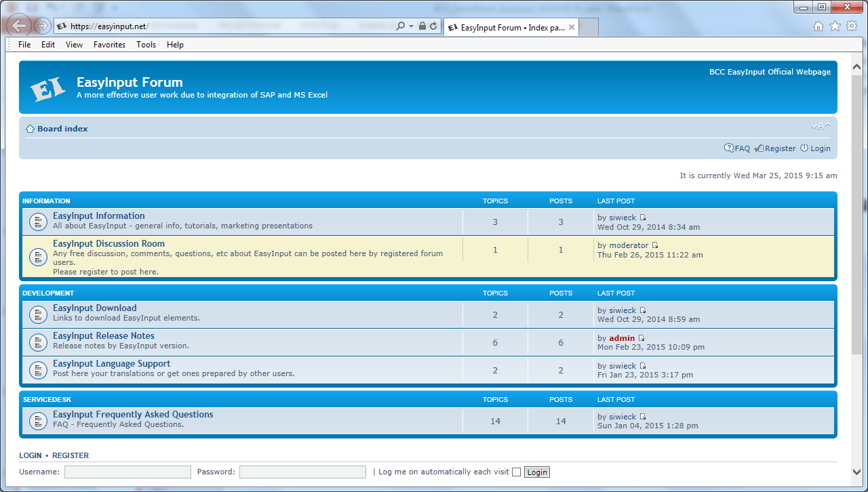Open the Tools menu

click(x=146, y=45)
